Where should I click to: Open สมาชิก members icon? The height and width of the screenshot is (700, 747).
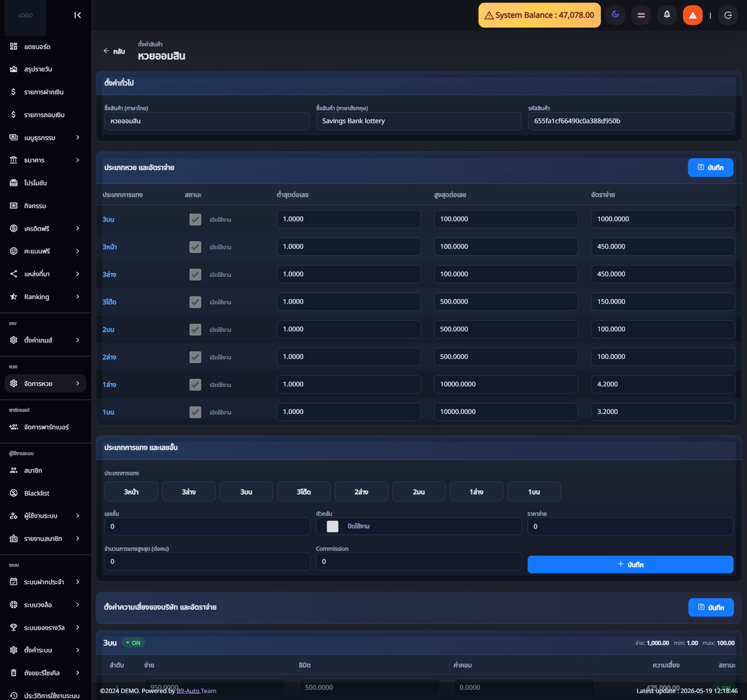tap(14, 470)
